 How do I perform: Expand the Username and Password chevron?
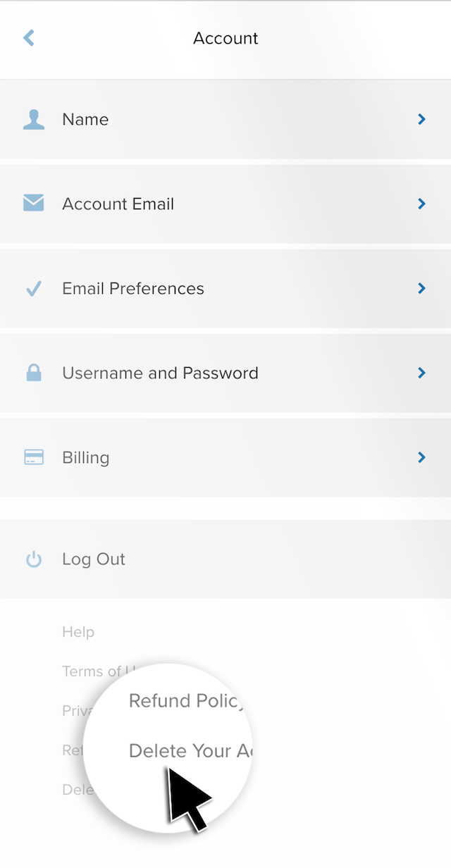click(421, 373)
